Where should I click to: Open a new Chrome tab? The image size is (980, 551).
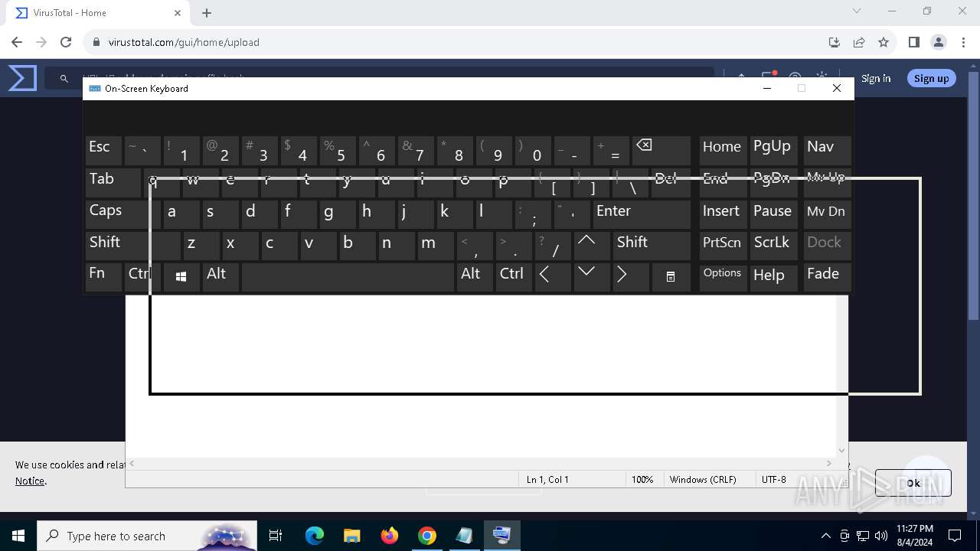click(x=207, y=13)
